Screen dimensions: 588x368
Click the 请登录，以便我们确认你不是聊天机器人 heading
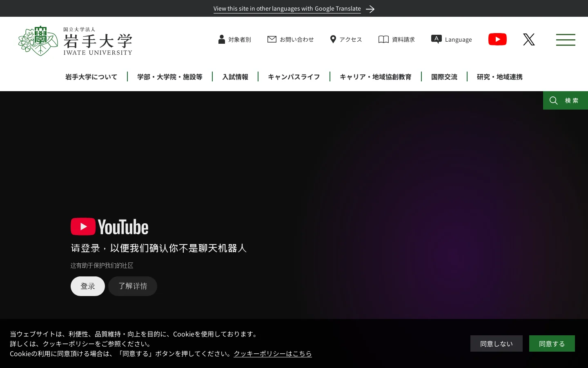tap(159, 248)
